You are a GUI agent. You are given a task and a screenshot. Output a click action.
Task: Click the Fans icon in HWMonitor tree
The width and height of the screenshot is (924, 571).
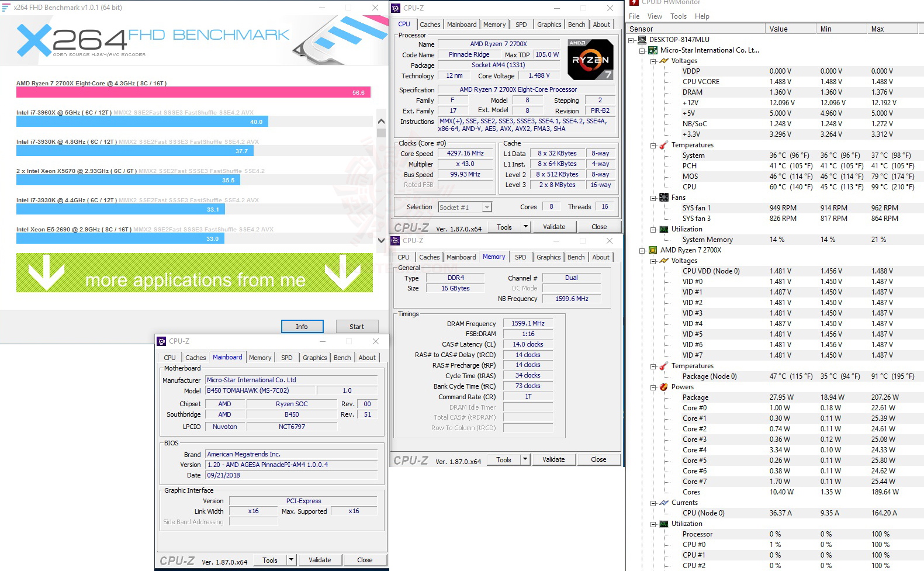coord(664,198)
